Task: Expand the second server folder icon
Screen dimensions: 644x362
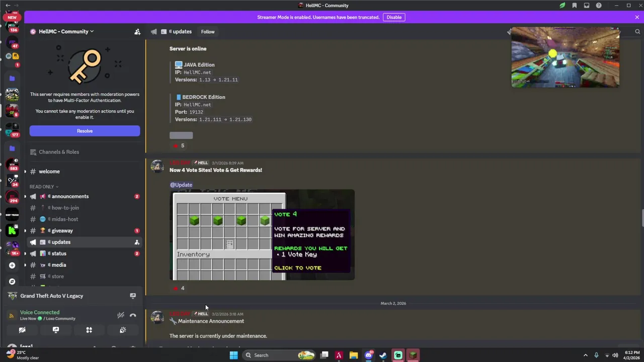Action: [x=12, y=148]
